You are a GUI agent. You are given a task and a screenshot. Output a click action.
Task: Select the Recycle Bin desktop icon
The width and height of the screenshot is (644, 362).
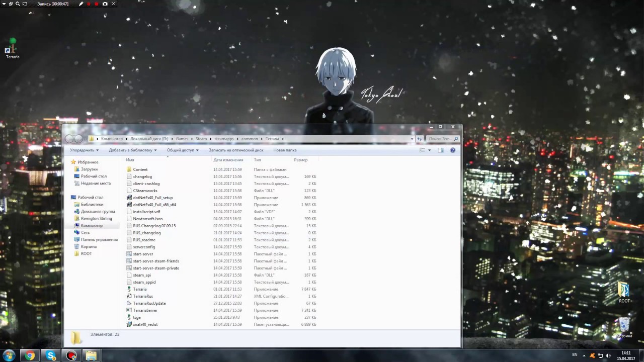(624, 327)
